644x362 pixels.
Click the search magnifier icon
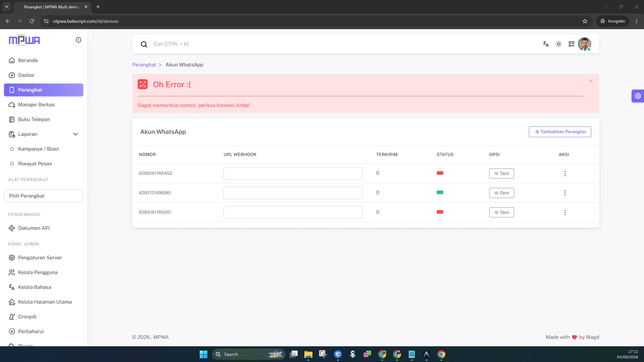(144, 44)
